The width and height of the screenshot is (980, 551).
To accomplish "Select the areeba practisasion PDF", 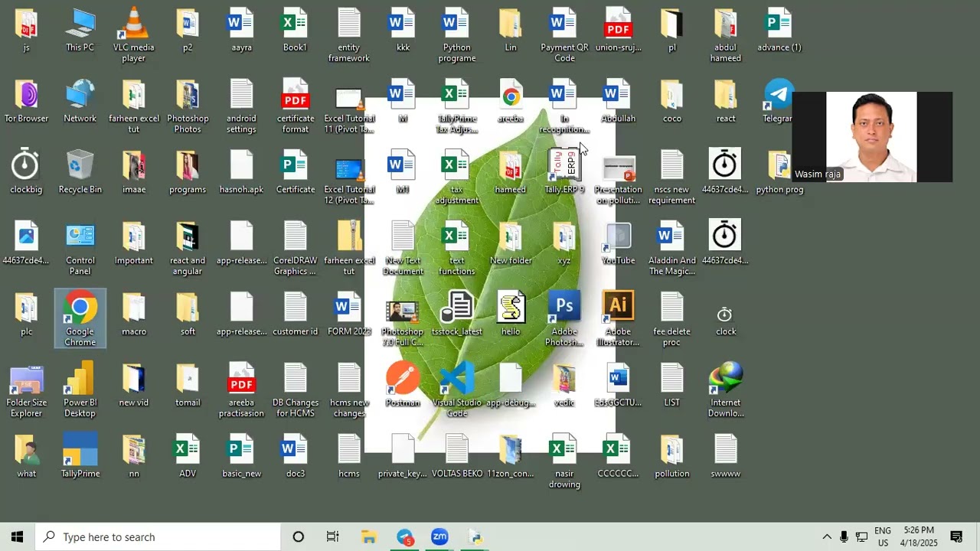I will click(x=241, y=390).
